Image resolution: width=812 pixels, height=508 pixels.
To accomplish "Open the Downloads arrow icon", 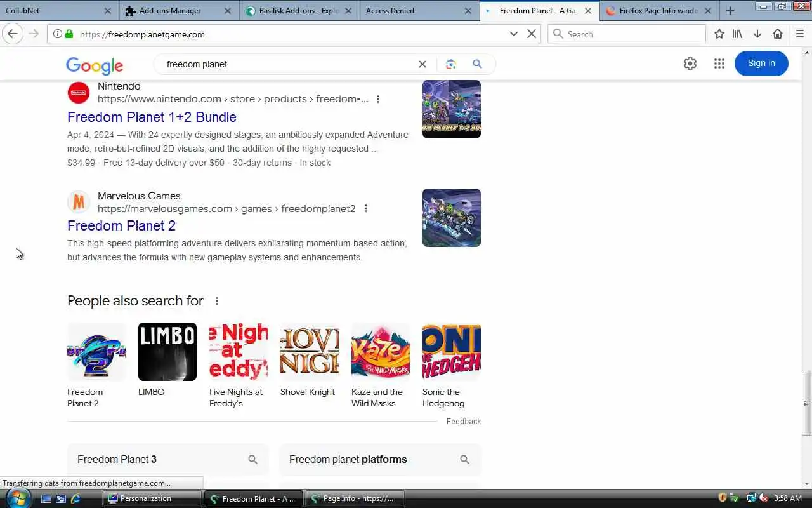I will point(757,34).
